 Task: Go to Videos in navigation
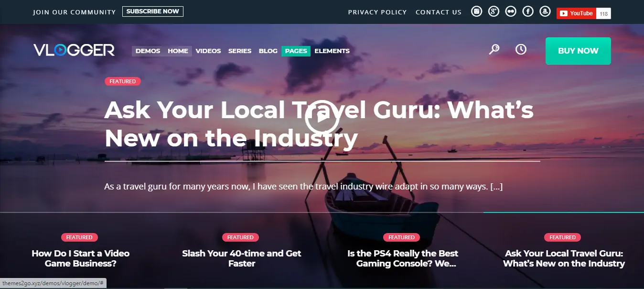click(x=208, y=51)
